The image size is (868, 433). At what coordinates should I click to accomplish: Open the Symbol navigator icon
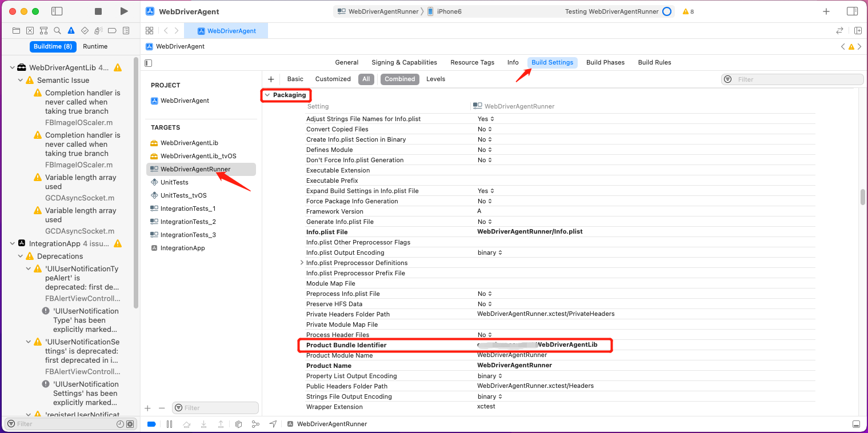(x=43, y=30)
